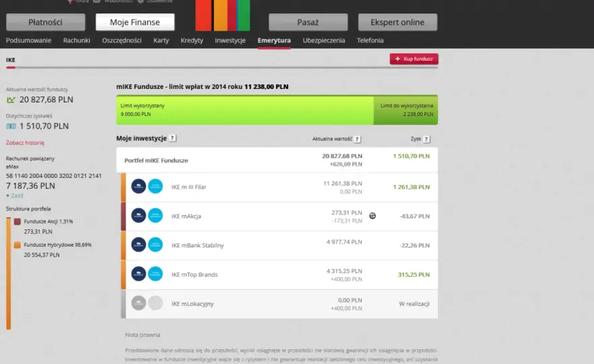Open the help icon next to Moje inwestycje

[172, 138]
